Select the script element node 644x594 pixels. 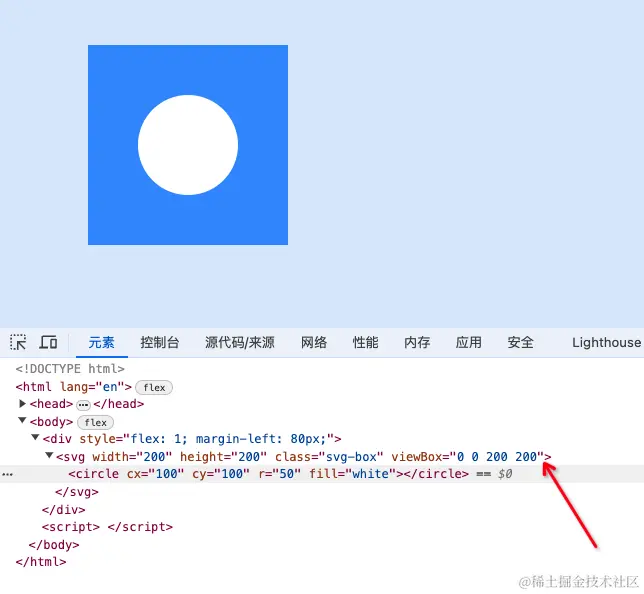[107, 527]
